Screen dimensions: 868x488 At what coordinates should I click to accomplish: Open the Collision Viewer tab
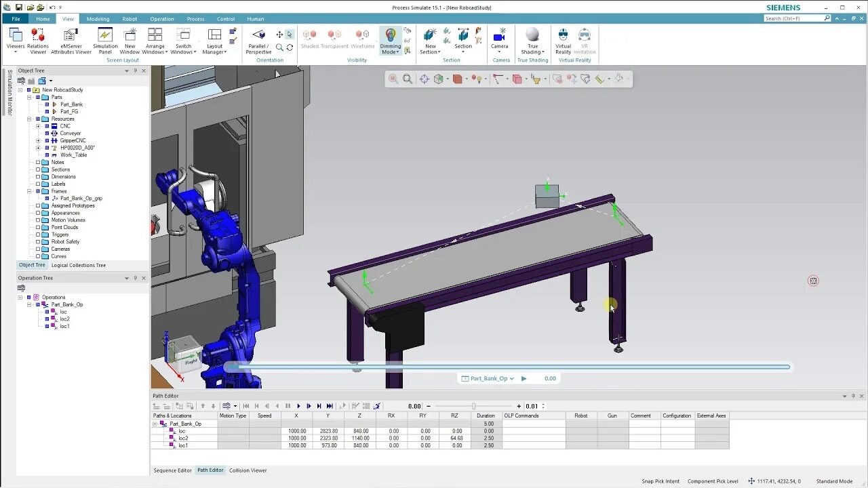point(248,470)
